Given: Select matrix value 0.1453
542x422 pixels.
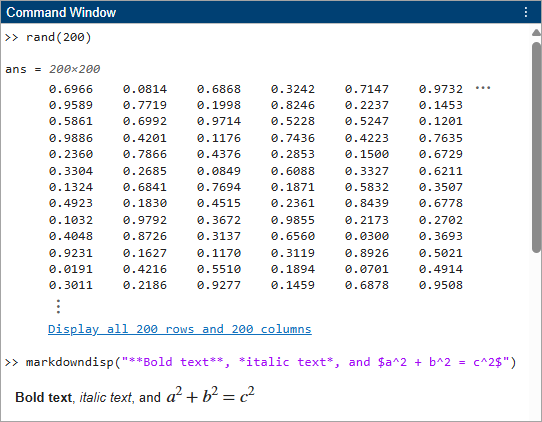Looking at the screenshot, I should tap(441, 105).
